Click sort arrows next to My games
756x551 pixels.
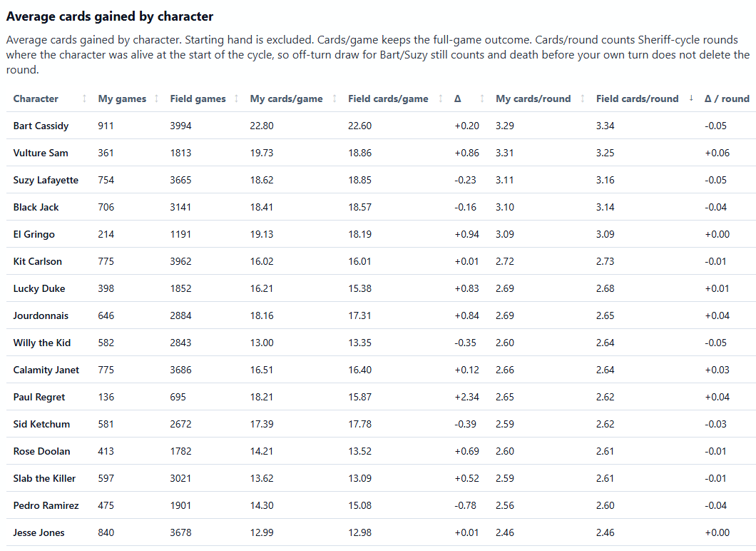(157, 99)
